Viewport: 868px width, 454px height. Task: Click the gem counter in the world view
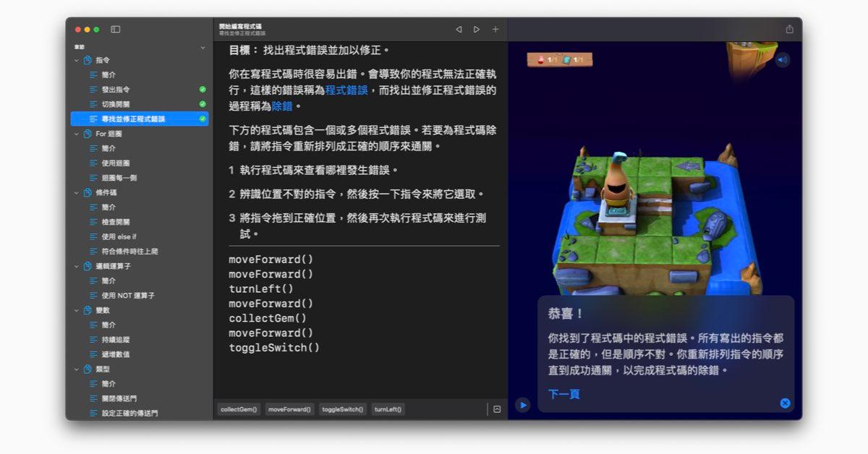tap(547, 59)
